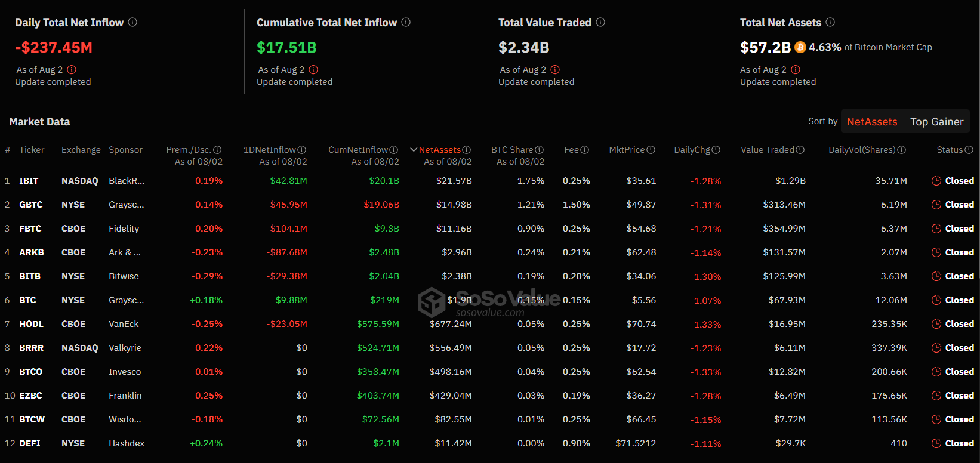Click the -$45.95M net inflow cell for GBTC
The image size is (980, 463).
pos(287,205)
